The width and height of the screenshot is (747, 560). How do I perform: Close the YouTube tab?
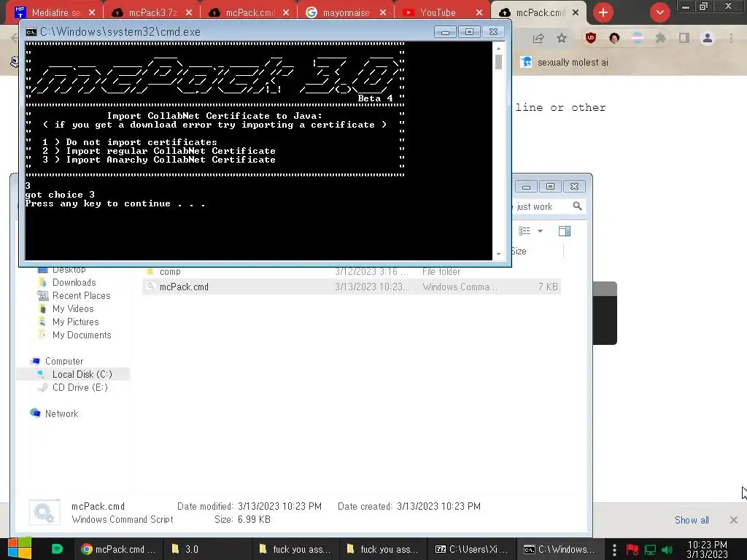(x=479, y=12)
